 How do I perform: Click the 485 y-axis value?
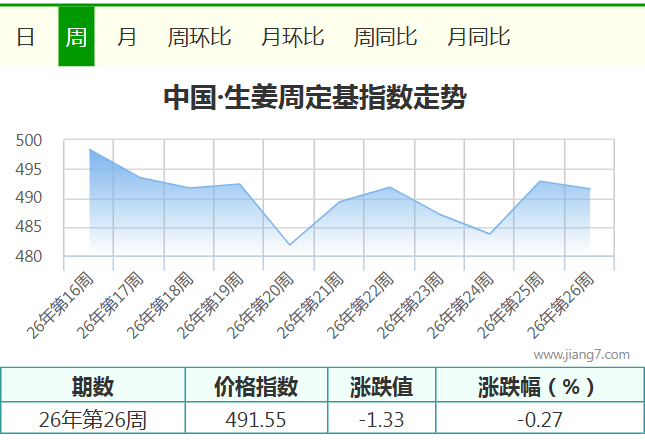[x=29, y=227]
